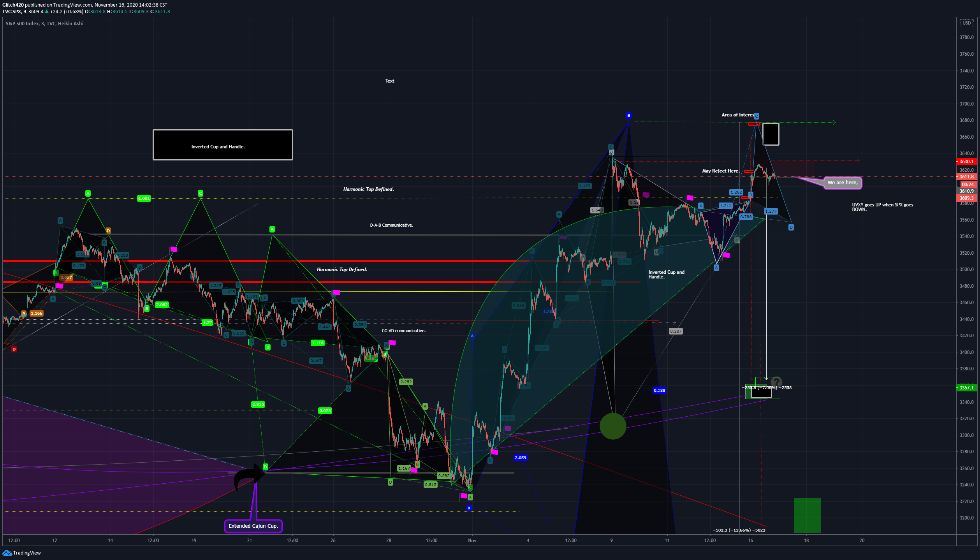Click the blue B point marker at the peak
Viewport: 980px width, 560px height.
coord(628,115)
